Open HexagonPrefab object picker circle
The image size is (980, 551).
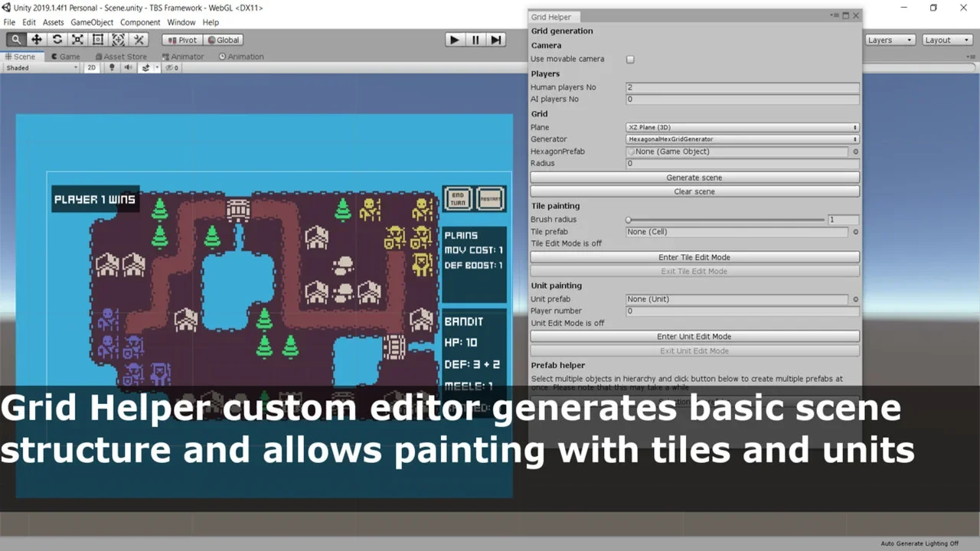click(x=855, y=152)
